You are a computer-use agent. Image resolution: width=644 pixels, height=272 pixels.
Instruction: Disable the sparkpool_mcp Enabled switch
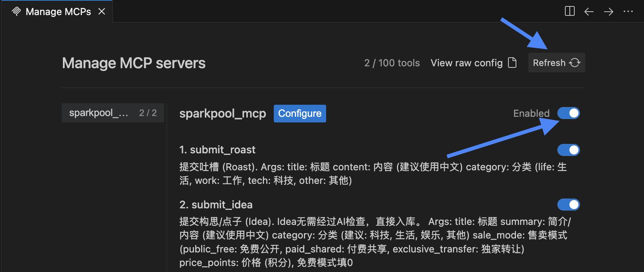[568, 113]
